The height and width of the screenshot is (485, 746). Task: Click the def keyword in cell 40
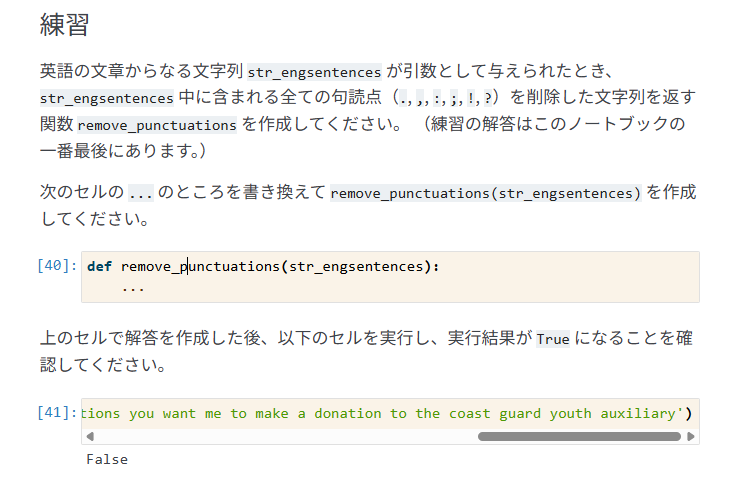click(x=99, y=266)
